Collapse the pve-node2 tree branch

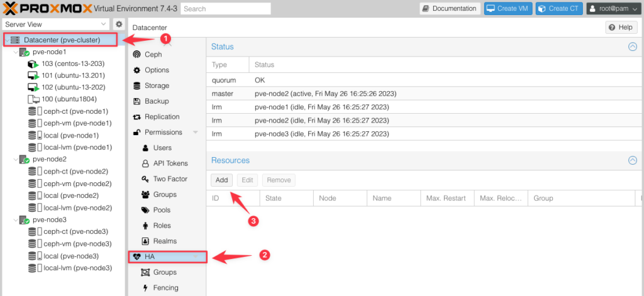pos(16,159)
